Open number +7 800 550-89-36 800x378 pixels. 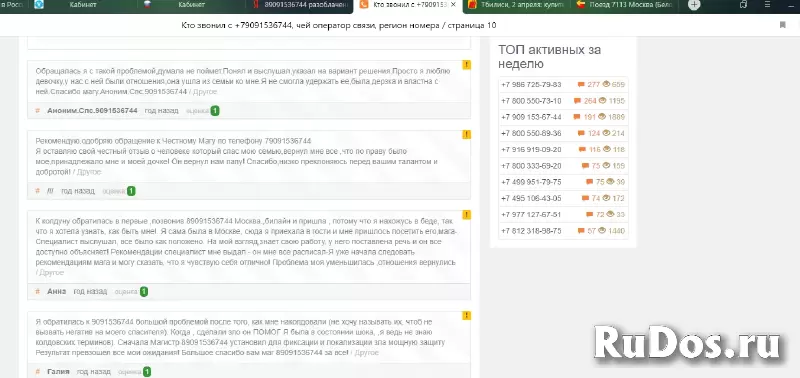(531, 133)
